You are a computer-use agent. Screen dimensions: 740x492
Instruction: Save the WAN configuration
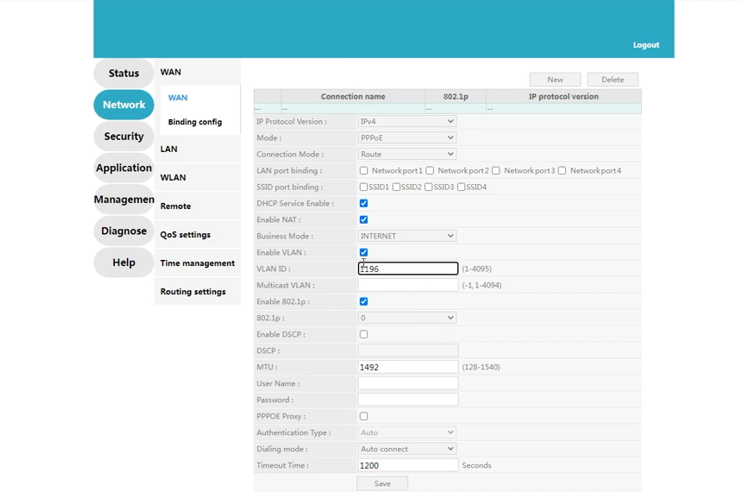[x=382, y=483]
